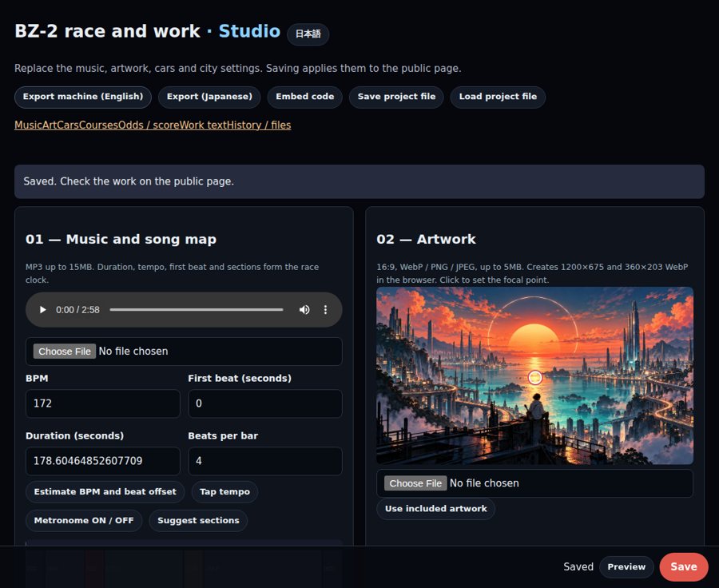Mute audio with the speaker icon
The width and height of the screenshot is (719, 588).
304,310
